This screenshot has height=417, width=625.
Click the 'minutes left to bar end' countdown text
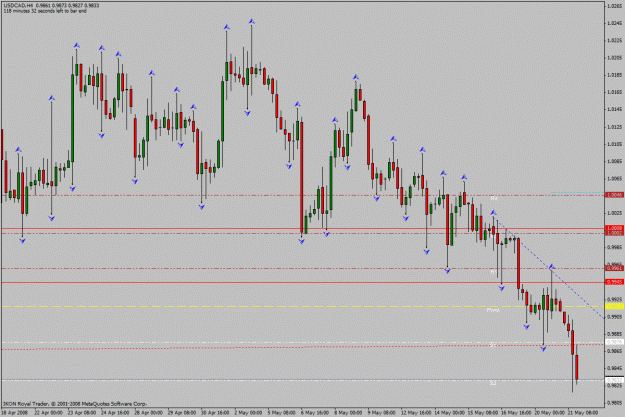coord(45,11)
